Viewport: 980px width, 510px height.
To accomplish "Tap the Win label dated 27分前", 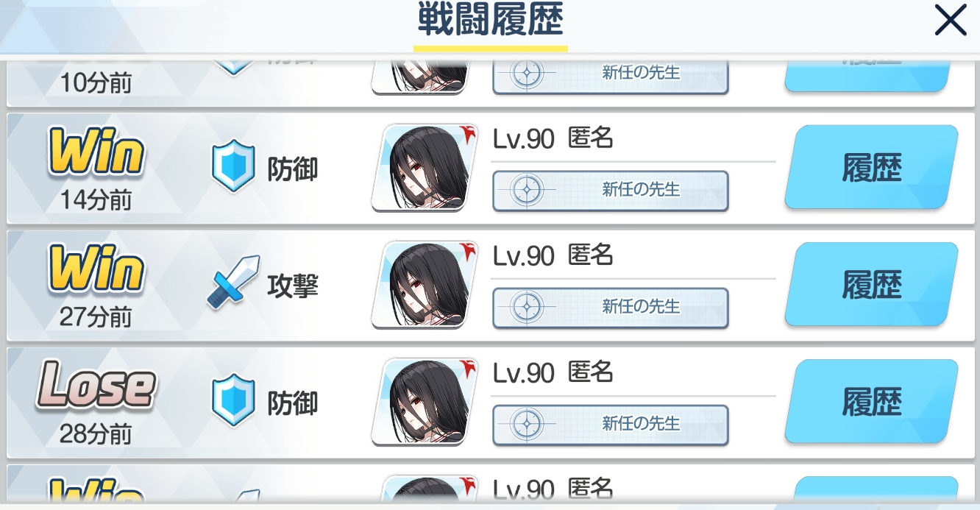I will 96,271.
